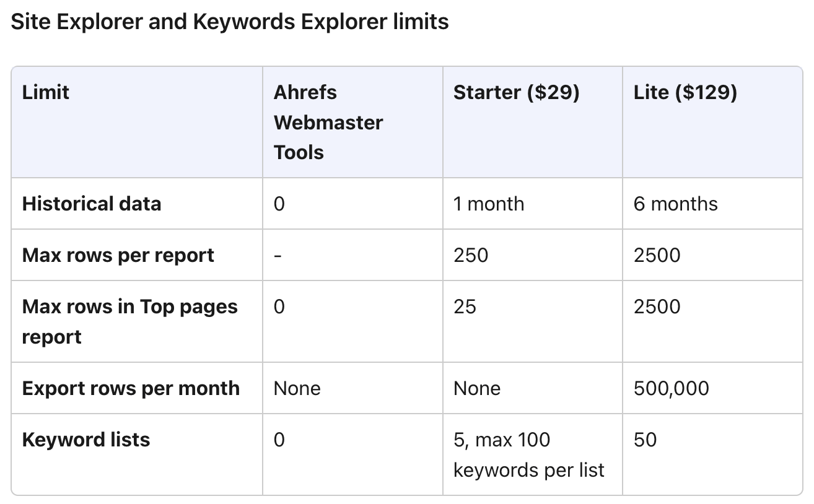Viewport: 814px width, 504px height.
Task: Select the 'Export rows per month' label
Action: 131,389
